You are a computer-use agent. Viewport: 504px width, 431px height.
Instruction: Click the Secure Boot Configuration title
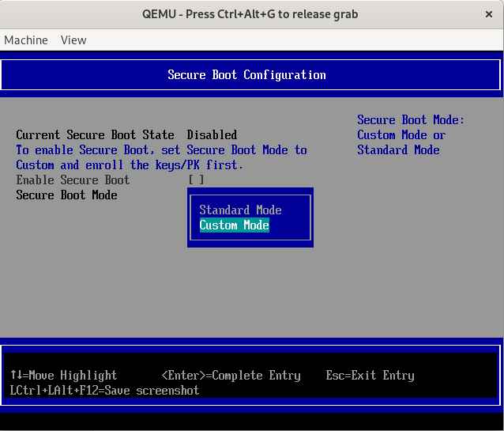coord(246,74)
